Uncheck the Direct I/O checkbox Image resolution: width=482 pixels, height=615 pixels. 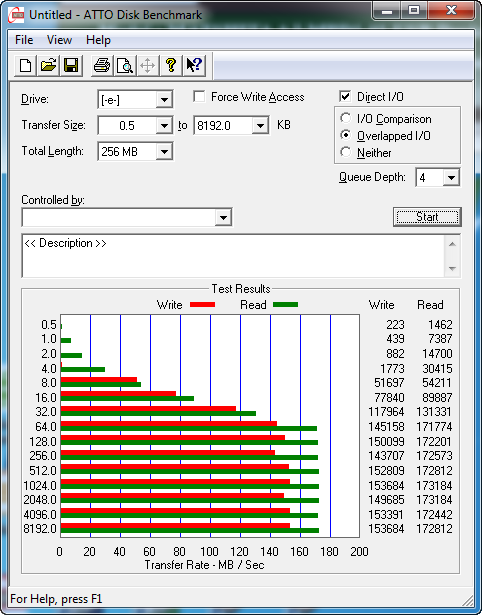tap(345, 96)
